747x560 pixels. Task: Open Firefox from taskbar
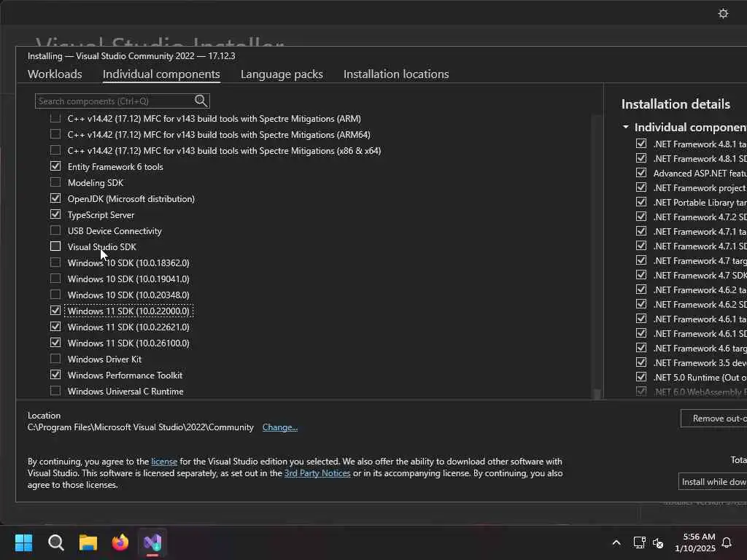120,542
